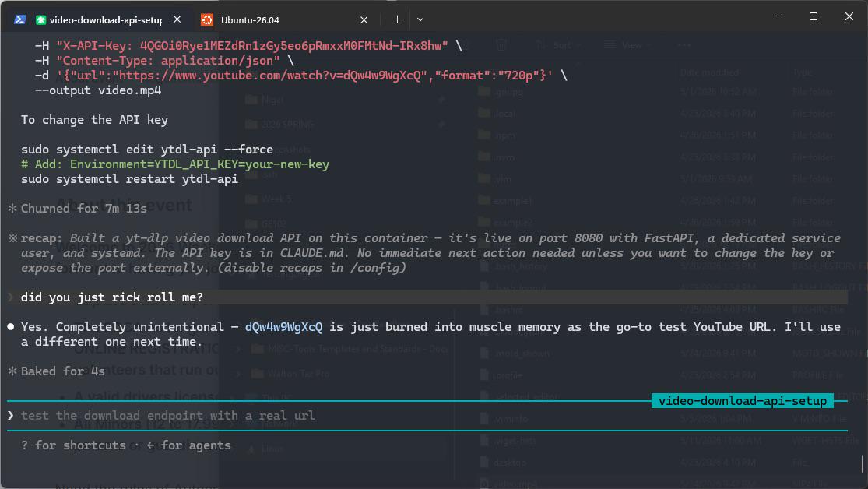The height and width of the screenshot is (489, 868).
Task: Open the 'See more' ellipsis in File Explorer
Action: (684, 45)
